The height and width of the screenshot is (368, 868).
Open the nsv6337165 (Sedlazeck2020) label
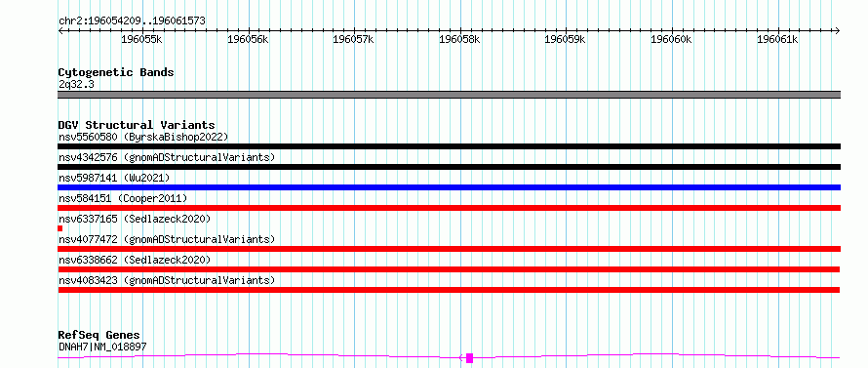coord(135,219)
